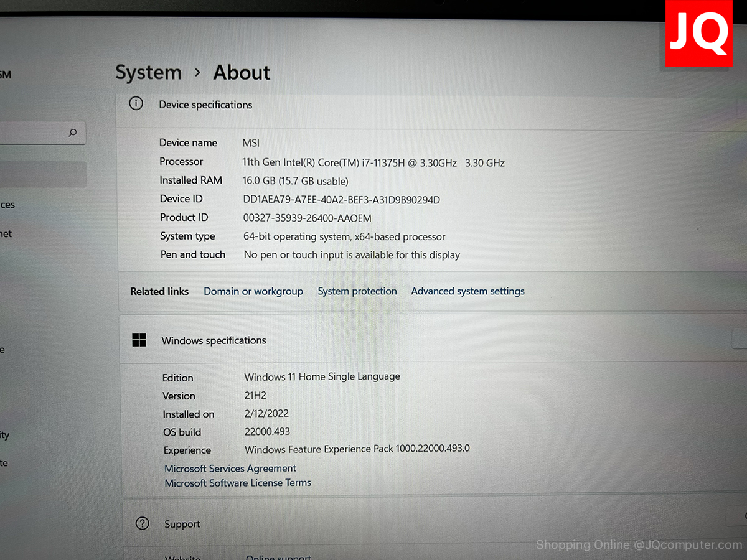747x560 pixels.
Task: Click the Device name label
Action: pos(189,143)
